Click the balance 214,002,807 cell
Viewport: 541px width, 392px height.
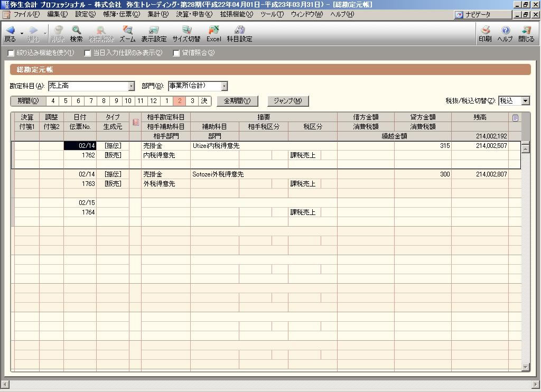(x=480, y=174)
